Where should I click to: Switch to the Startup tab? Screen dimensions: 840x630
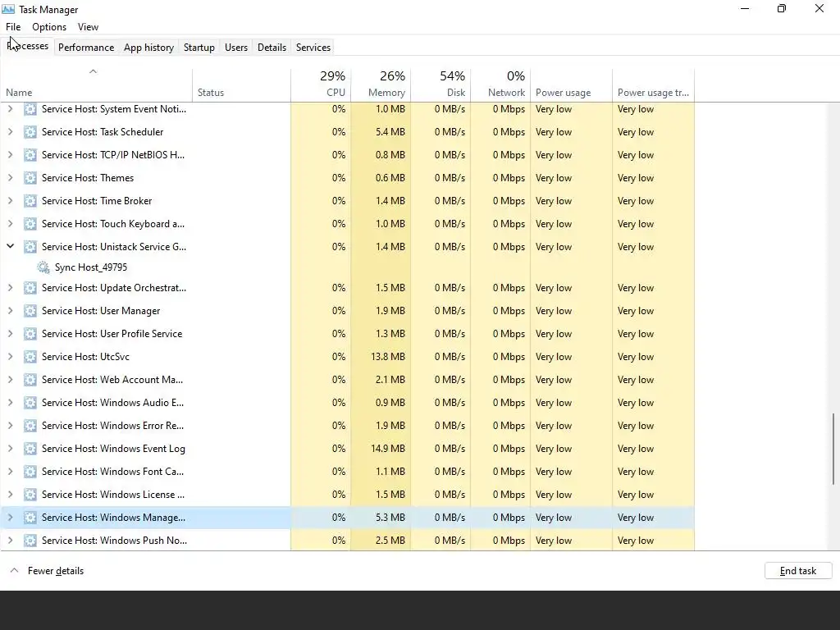click(x=199, y=47)
